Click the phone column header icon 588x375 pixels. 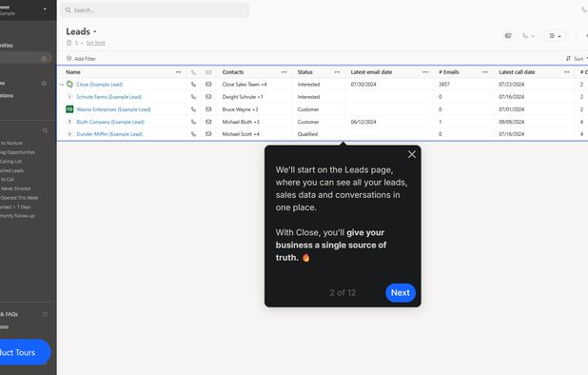point(193,72)
